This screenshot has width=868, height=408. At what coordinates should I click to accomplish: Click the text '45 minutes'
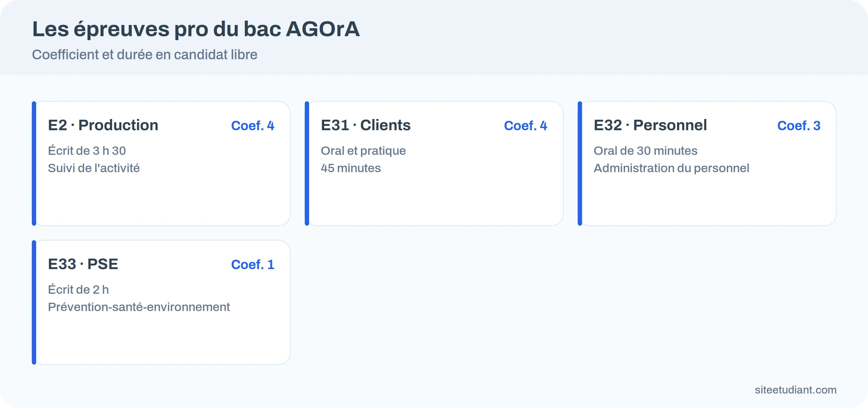(x=351, y=168)
